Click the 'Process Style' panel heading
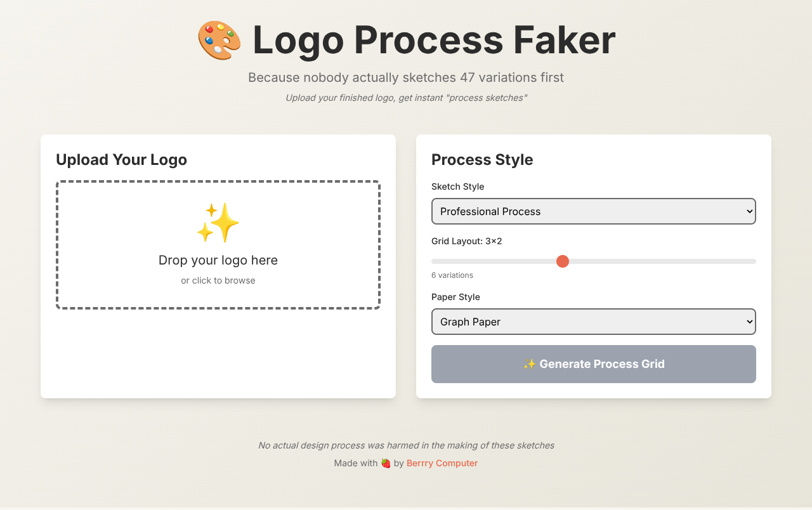This screenshot has height=510, width=812. [482, 160]
